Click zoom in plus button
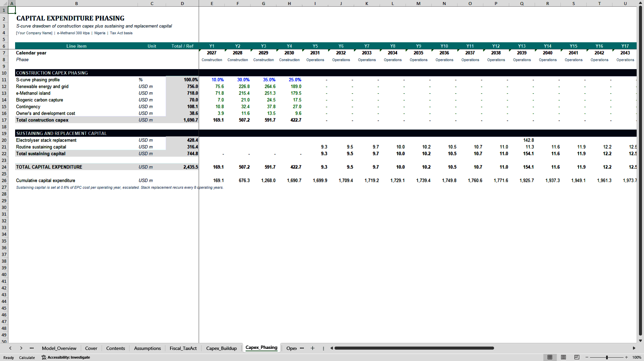The image size is (644, 361). [x=626, y=357]
